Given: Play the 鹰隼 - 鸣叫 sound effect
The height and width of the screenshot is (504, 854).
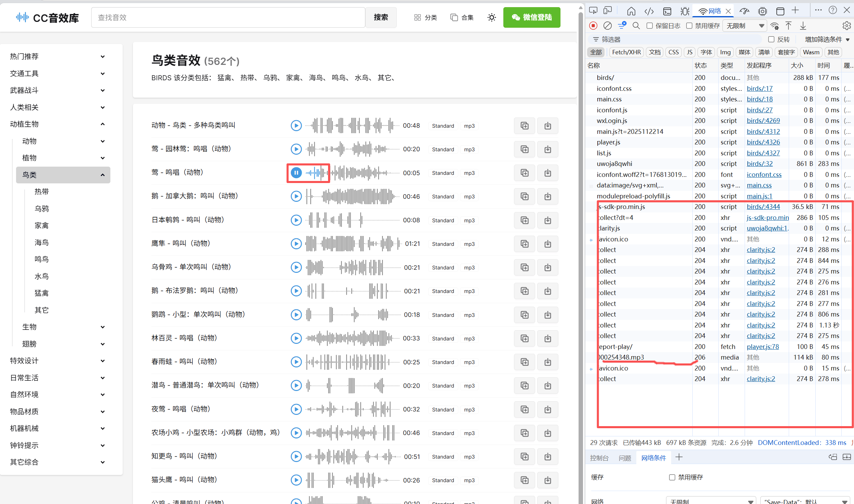Looking at the screenshot, I should pyautogui.click(x=296, y=244).
